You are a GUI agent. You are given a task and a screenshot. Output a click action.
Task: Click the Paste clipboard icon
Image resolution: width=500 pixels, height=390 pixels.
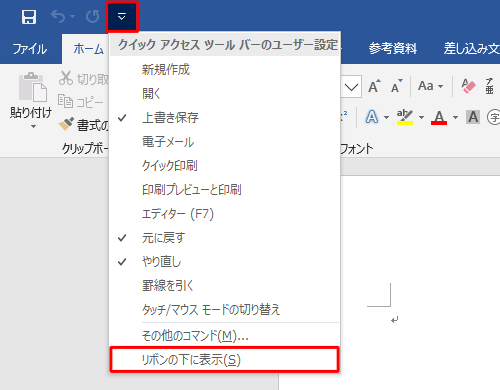pos(32,87)
